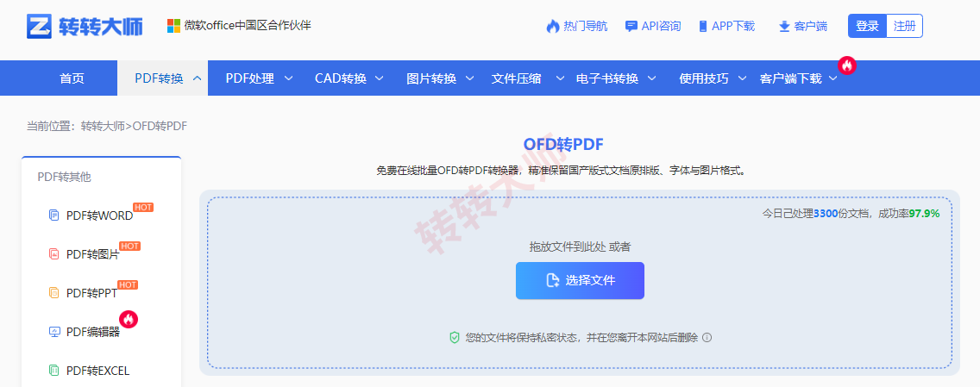Select PDF编辑器 in the sidebar

pos(93,332)
